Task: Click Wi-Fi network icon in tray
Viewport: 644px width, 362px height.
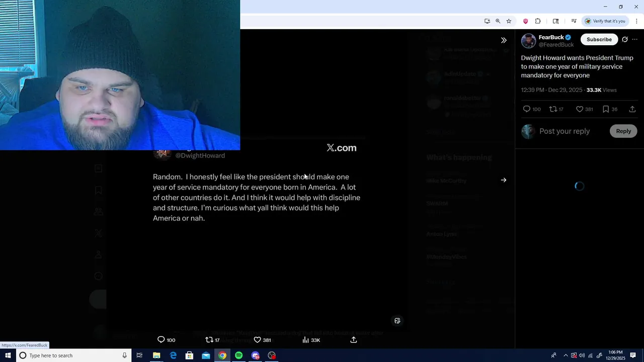Action: pyautogui.click(x=591, y=355)
